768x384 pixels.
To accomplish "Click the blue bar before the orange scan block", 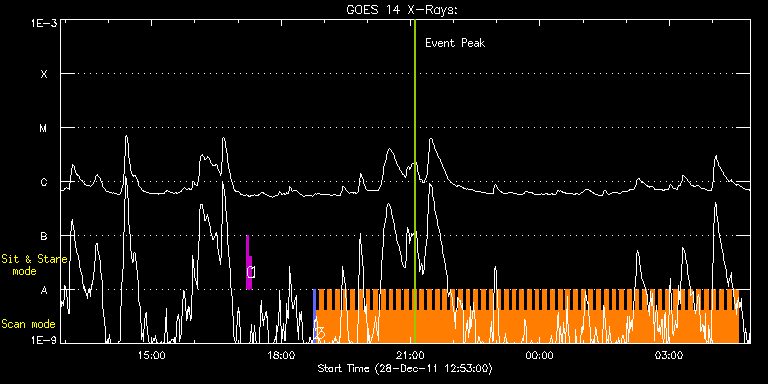I will pyautogui.click(x=314, y=316).
